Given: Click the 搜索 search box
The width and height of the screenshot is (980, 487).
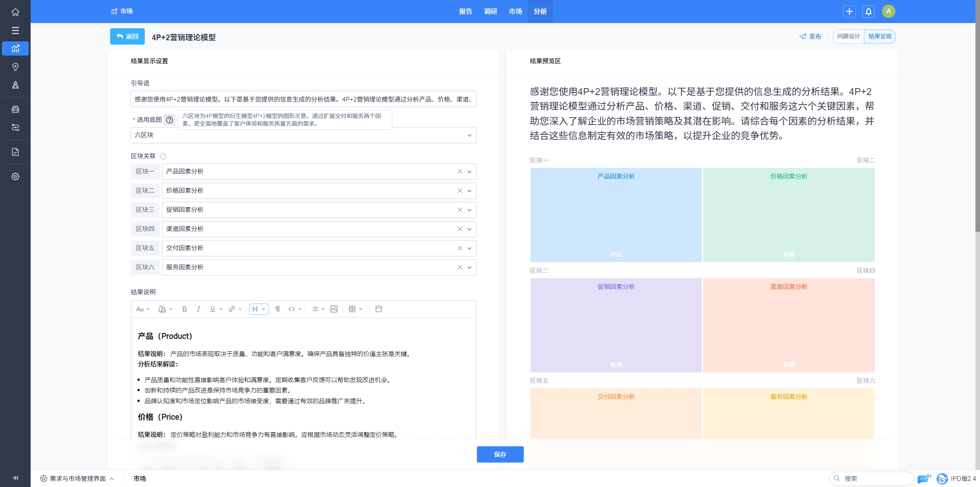Looking at the screenshot, I should tap(871, 479).
